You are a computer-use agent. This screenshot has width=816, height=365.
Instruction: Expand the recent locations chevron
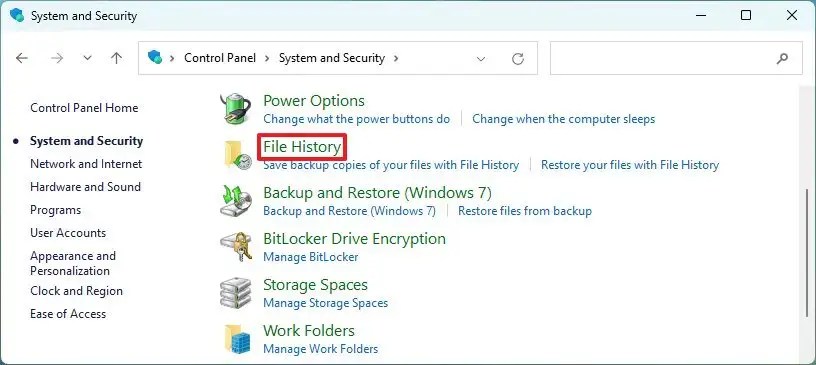click(87, 58)
